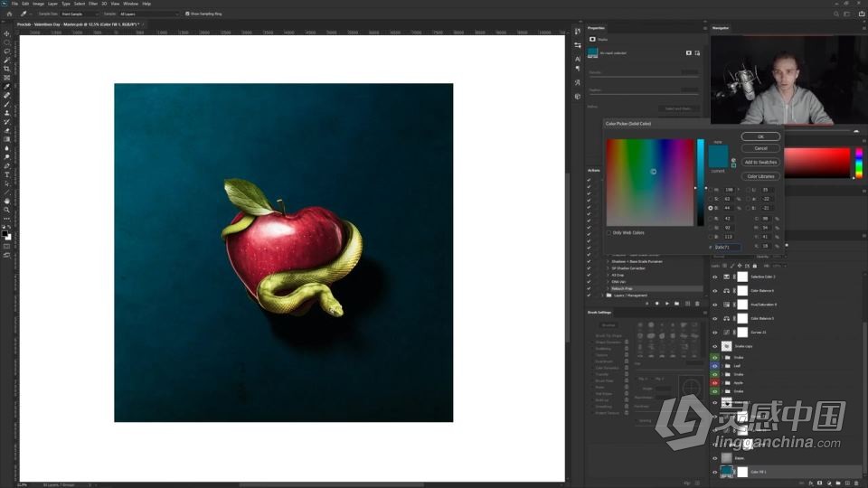Image resolution: width=868 pixels, height=488 pixels.
Task: Select the Clone Stamp tool
Action: [6, 113]
